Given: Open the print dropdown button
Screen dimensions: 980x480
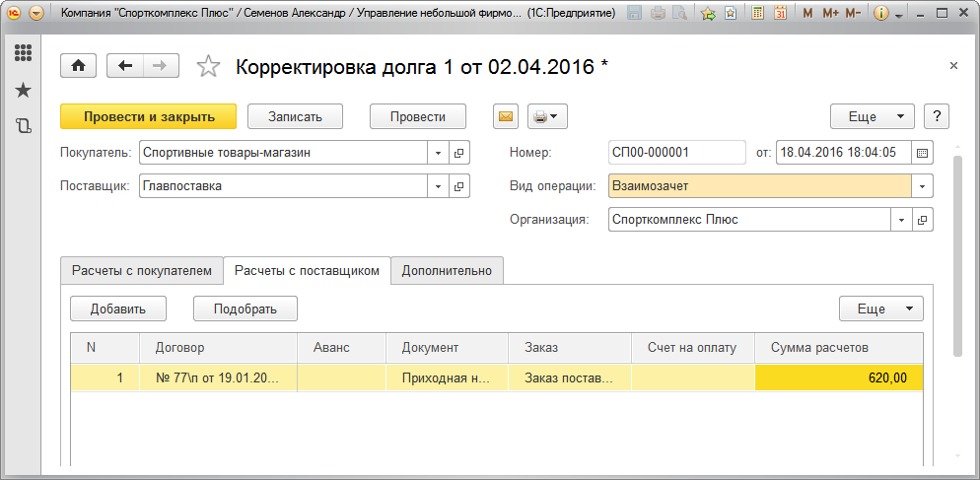Looking at the screenshot, I should [546, 116].
